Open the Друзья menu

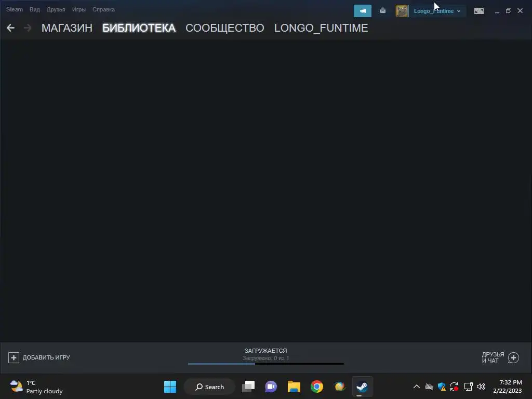[56, 9]
